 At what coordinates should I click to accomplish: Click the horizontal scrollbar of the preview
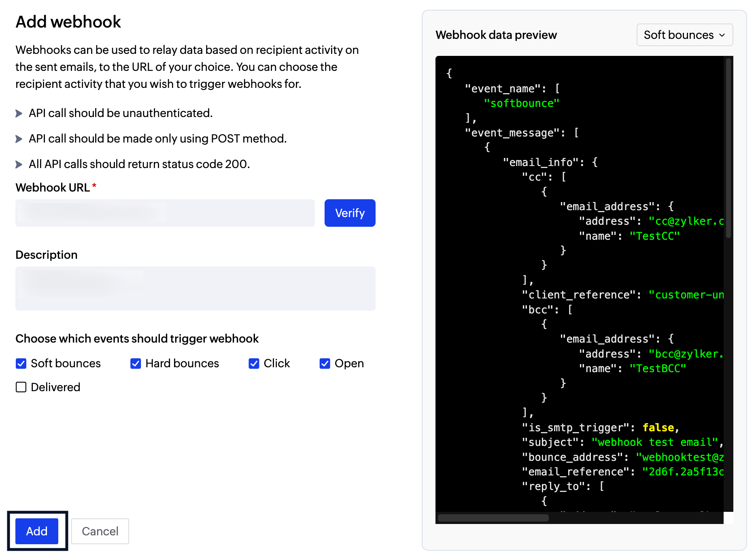[x=493, y=518]
